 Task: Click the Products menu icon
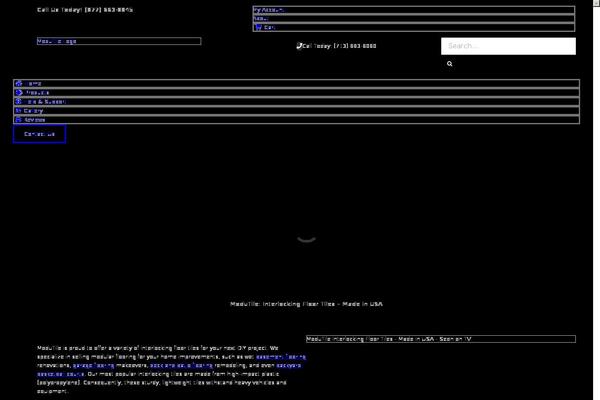(19, 93)
